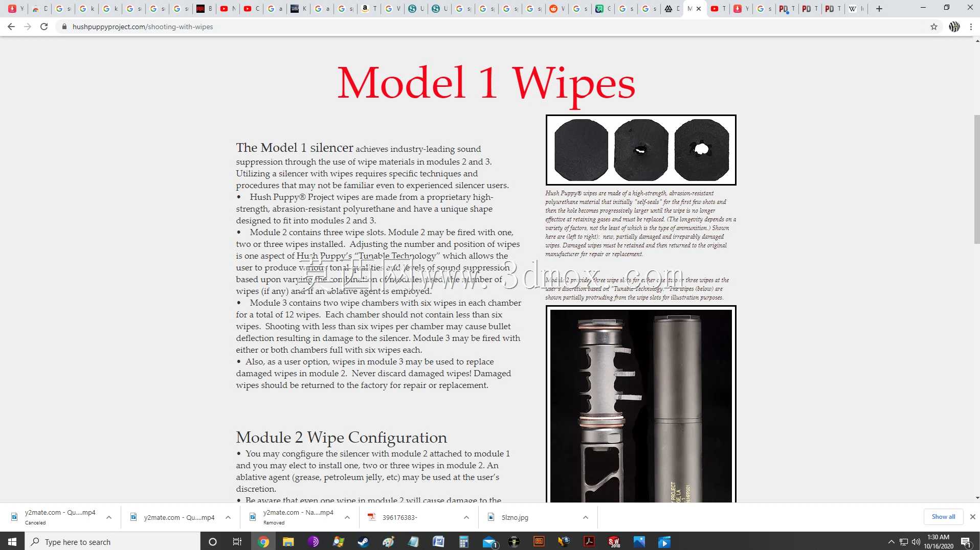Open SolidWorks 2018 from the taskbar
This screenshot has height=550, width=980.
point(614,542)
